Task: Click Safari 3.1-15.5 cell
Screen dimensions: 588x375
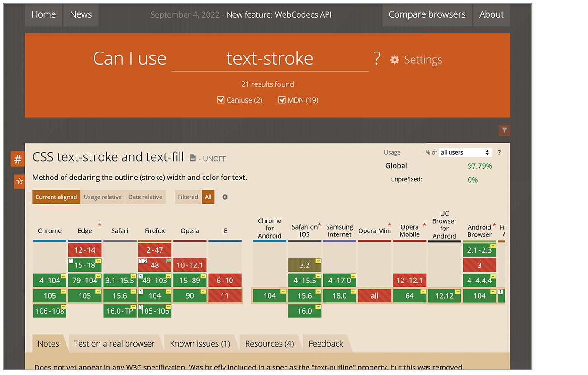Action: [x=120, y=281]
